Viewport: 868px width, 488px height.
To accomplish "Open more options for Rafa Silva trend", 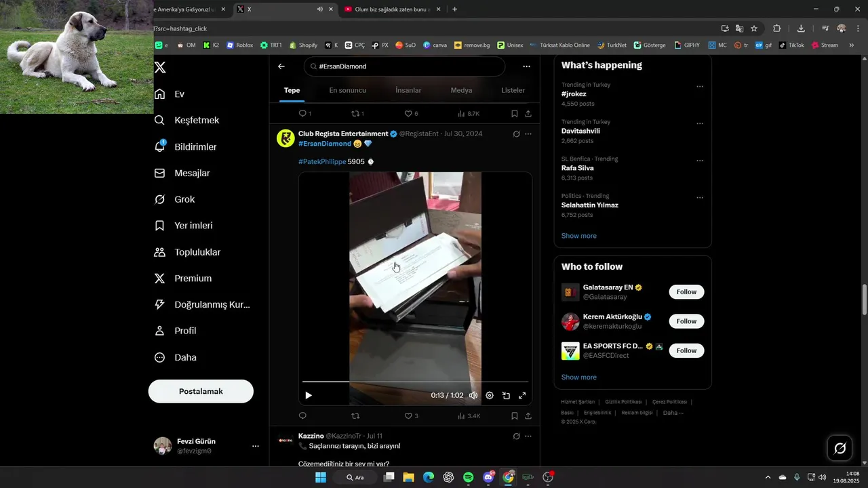I will point(700,161).
